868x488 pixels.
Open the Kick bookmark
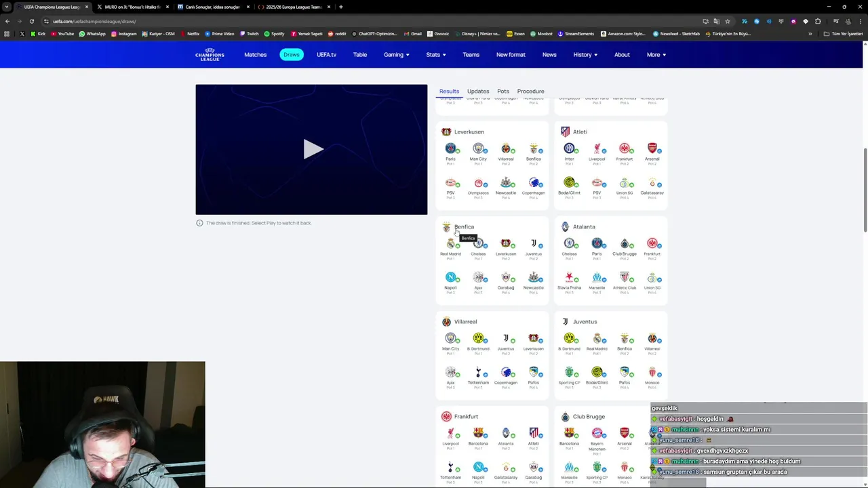(38, 33)
